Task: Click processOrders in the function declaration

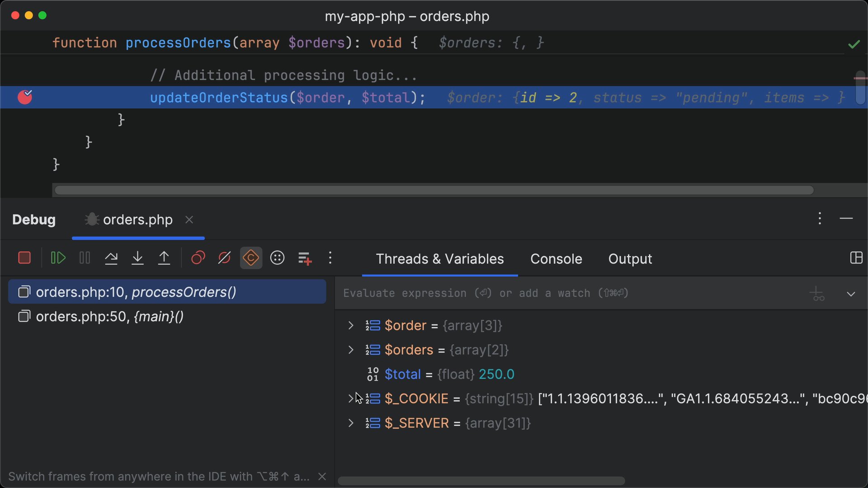Action: click(x=178, y=42)
